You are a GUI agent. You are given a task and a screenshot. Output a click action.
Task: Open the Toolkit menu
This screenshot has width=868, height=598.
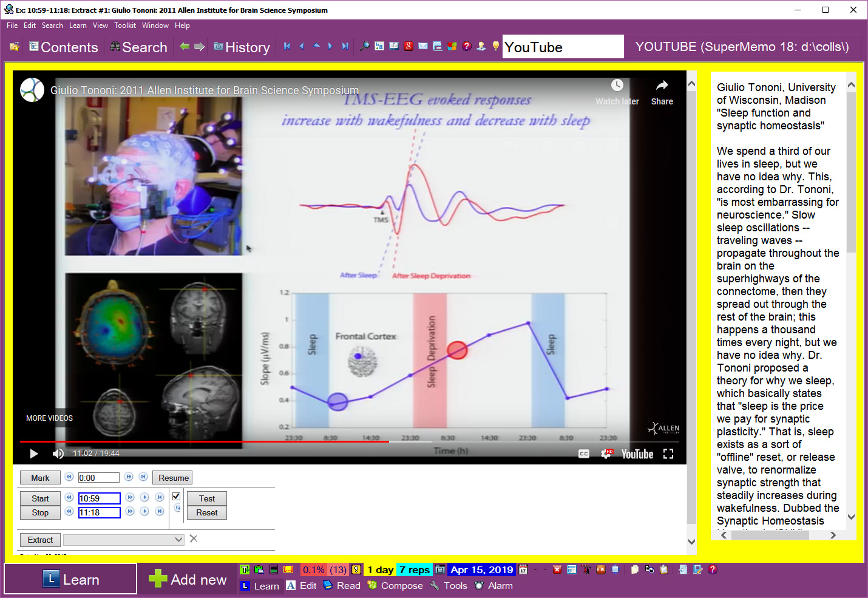(124, 25)
